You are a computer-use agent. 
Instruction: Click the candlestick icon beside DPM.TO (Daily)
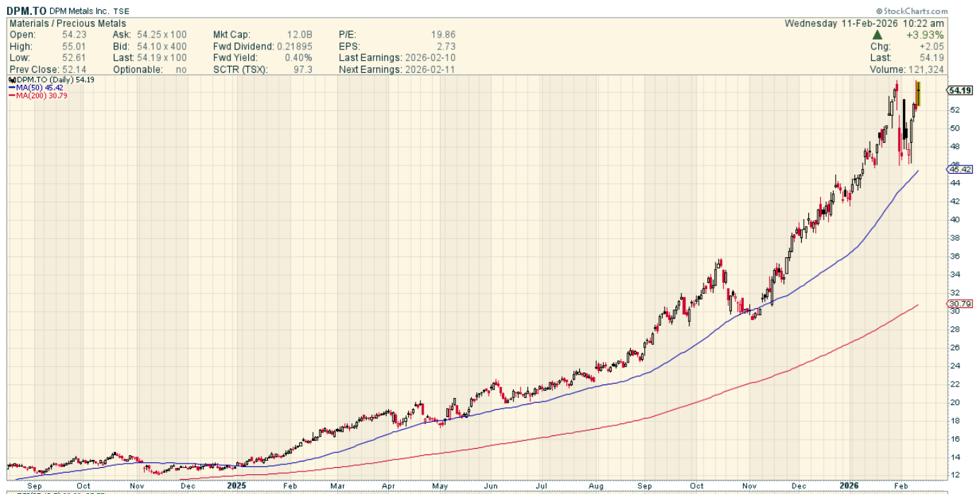click(11, 81)
